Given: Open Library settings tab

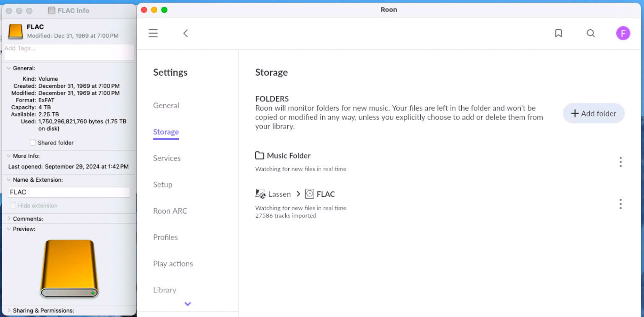Looking at the screenshot, I should 165,290.
